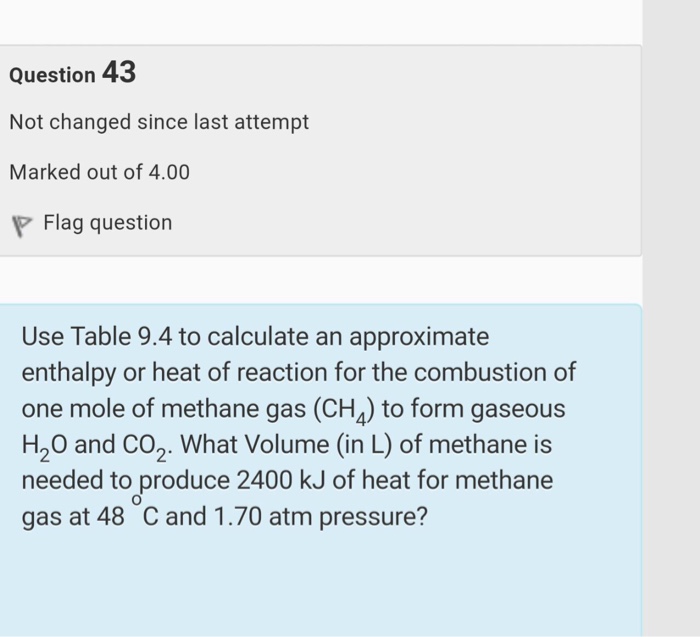Click the 2400 kJ value
This screenshot has height=637, width=700.
coord(281,481)
